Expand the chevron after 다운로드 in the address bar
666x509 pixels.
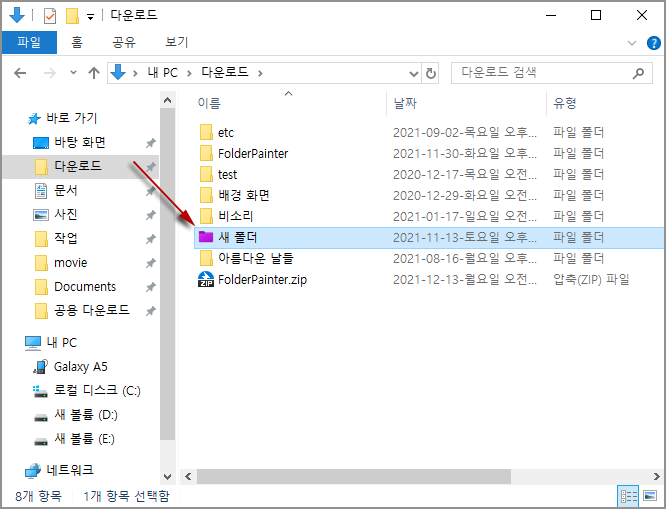(x=260, y=73)
